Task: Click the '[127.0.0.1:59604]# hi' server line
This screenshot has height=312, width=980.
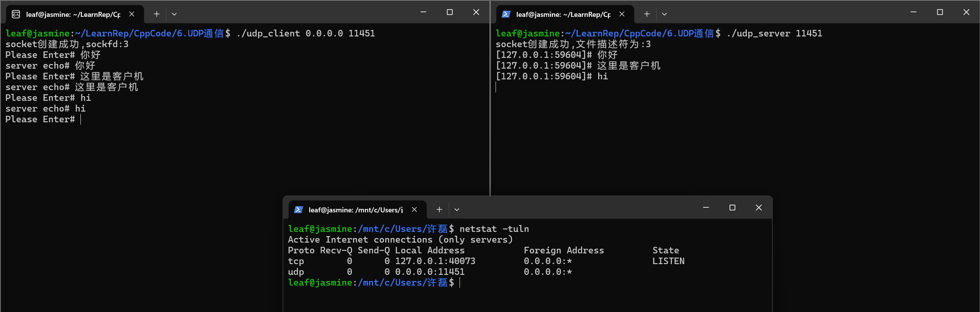Action: point(552,76)
